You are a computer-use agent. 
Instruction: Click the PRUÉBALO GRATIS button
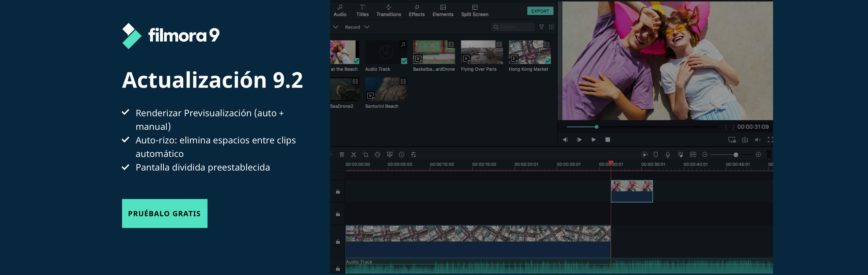[x=164, y=213]
